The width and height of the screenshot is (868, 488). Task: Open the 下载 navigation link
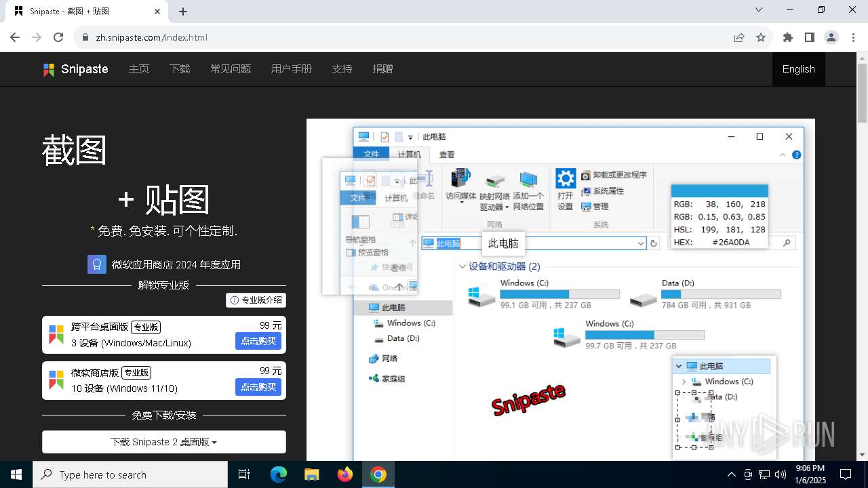[x=180, y=69]
